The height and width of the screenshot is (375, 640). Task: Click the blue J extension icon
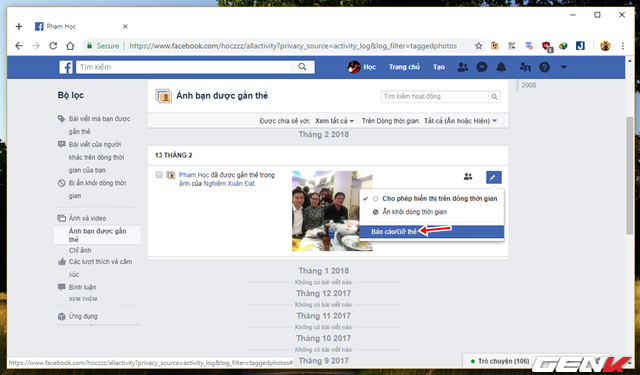[x=580, y=46]
